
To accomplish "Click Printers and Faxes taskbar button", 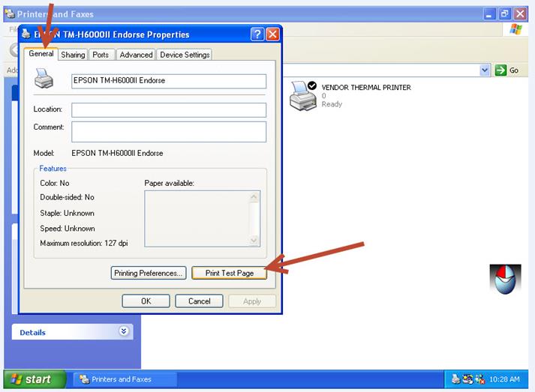I will point(125,379).
